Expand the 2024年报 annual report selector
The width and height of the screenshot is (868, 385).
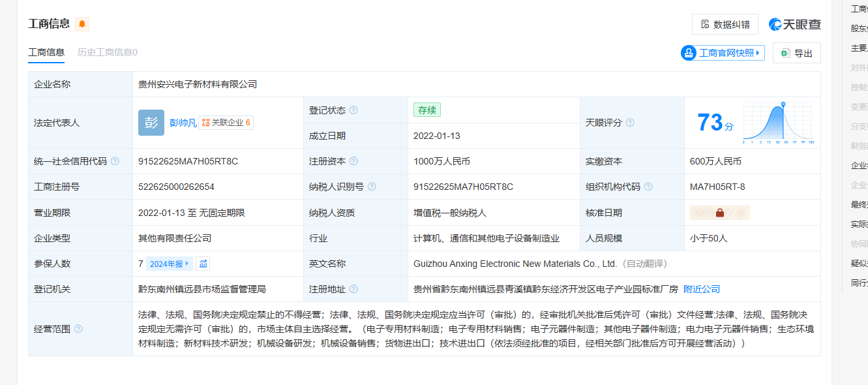[170, 264]
